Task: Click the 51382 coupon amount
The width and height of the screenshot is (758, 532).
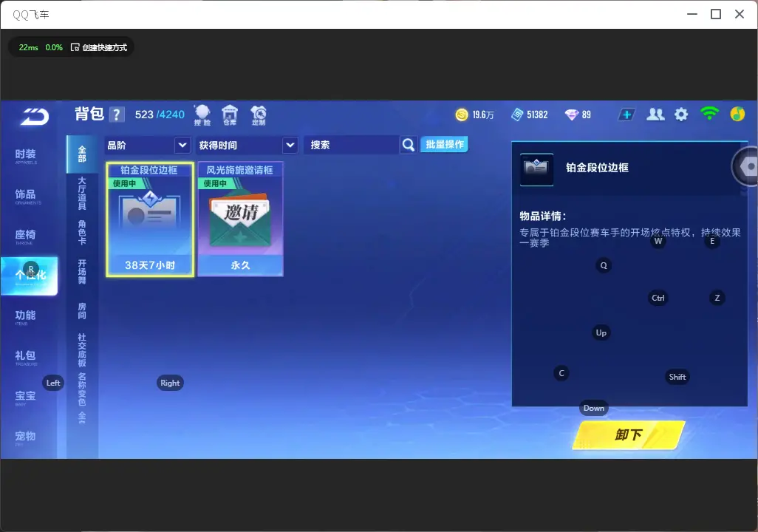Action: [x=537, y=115]
